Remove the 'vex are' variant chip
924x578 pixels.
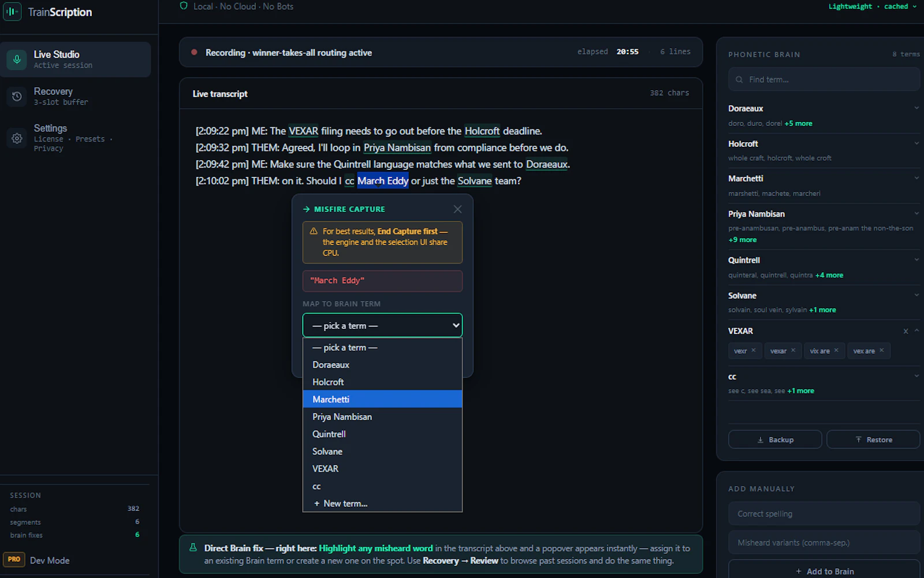tap(881, 350)
